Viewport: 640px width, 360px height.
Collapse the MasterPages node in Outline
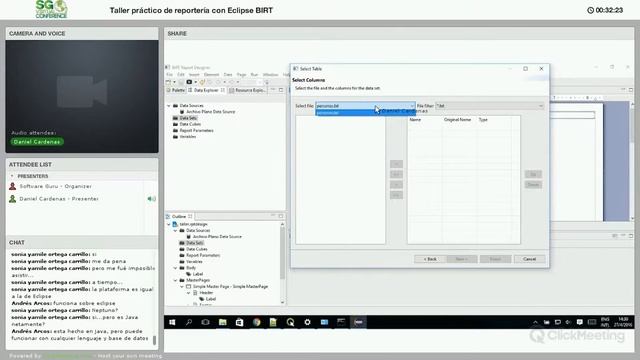176,280
